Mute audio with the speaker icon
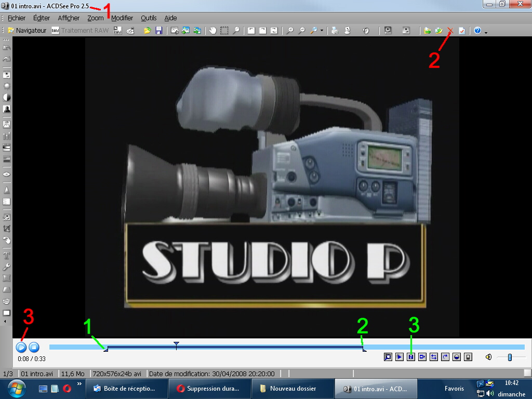 pos(488,357)
